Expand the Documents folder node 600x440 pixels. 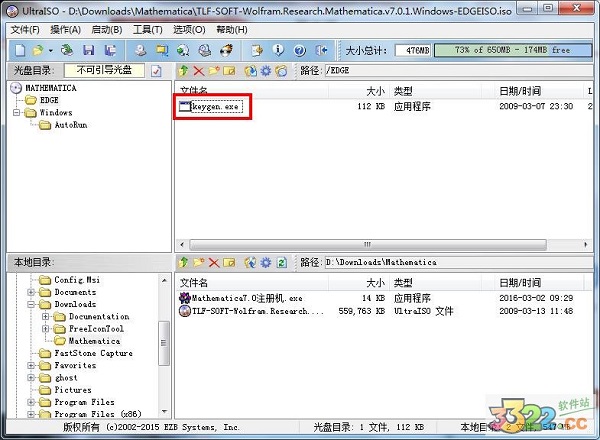click(31, 292)
